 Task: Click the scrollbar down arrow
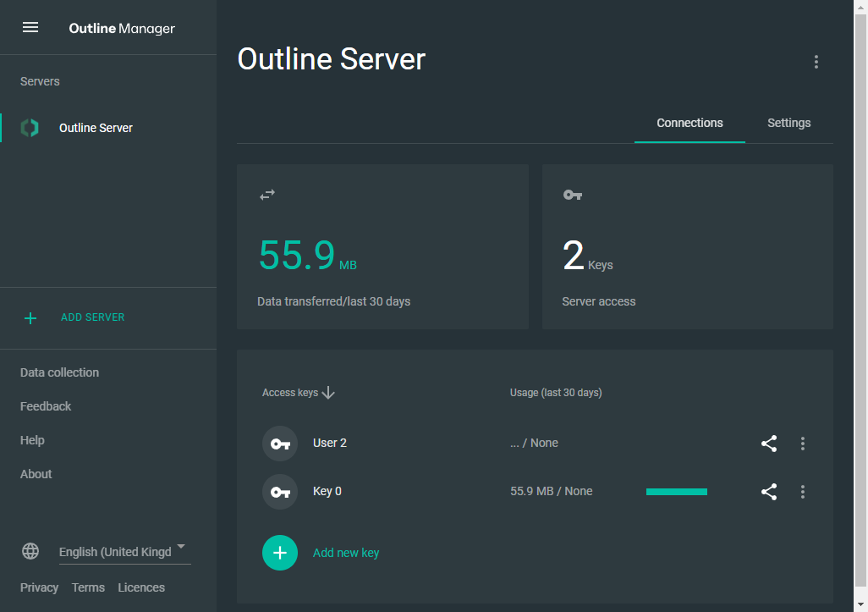(860, 604)
